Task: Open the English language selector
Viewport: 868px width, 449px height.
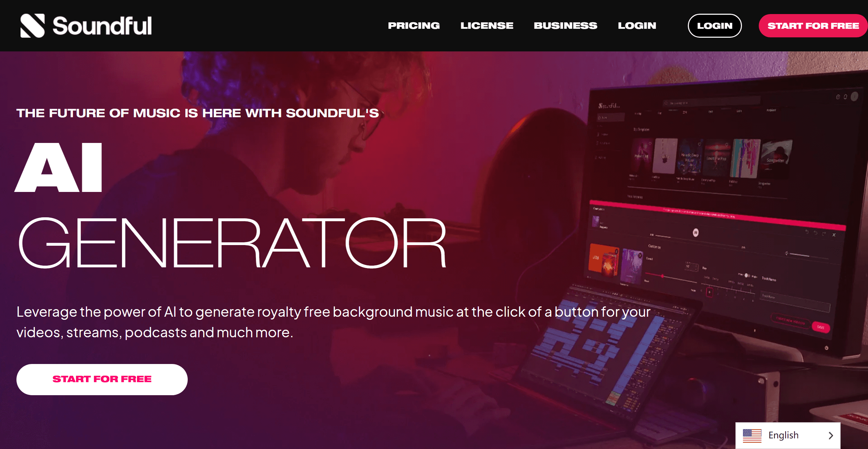Action: (x=788, y=436)
